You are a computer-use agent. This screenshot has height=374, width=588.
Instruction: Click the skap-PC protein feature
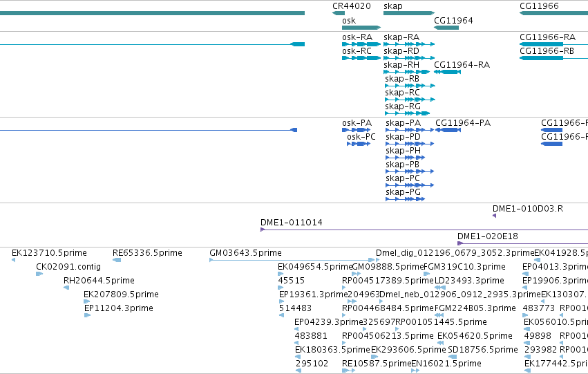point(410,185)
